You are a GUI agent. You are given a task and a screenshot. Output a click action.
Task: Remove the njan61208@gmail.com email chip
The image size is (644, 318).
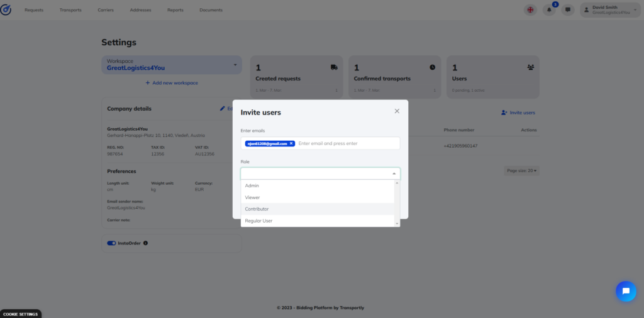(x=291, y=144)
